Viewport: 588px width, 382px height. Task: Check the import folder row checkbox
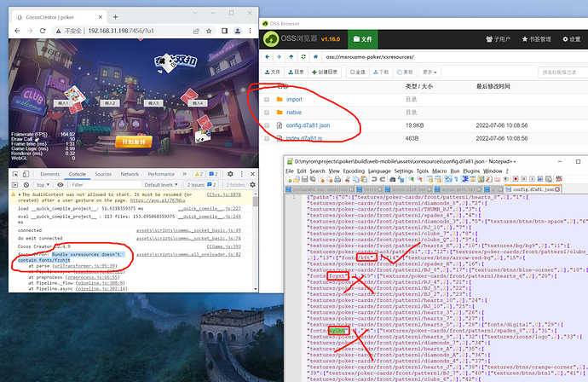(x=267, y=100)
